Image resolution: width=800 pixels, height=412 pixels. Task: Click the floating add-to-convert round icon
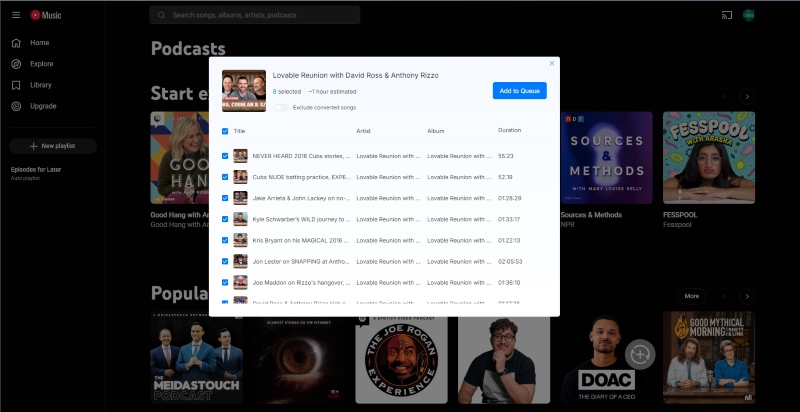640,354
